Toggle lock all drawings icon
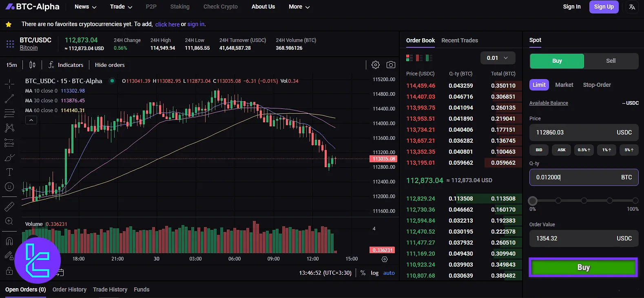 pyautogui.click(x=9, y=271)
